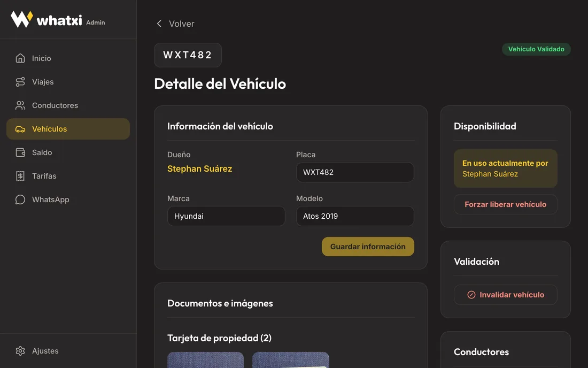Click the Dueño field label
Viewport: 588px width, 368px height.
pyautogui.click(x=179, y=155)
